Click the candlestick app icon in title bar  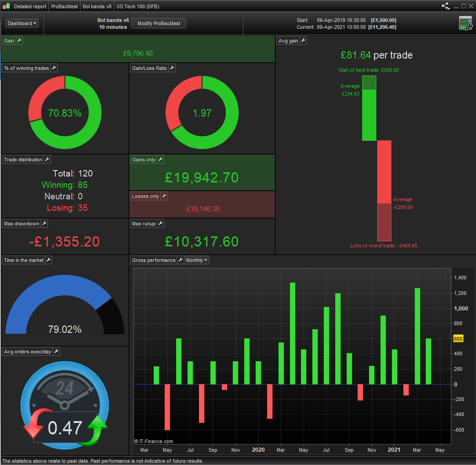[6, 6]
